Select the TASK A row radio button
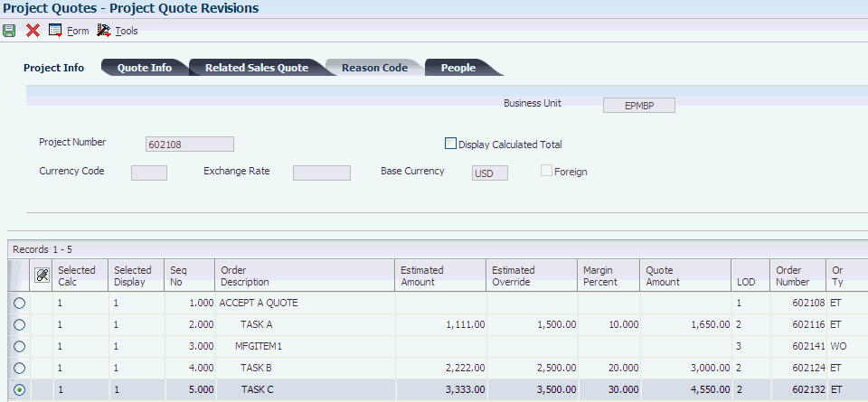The image size is (868, 402). click(x=19, y=325)
